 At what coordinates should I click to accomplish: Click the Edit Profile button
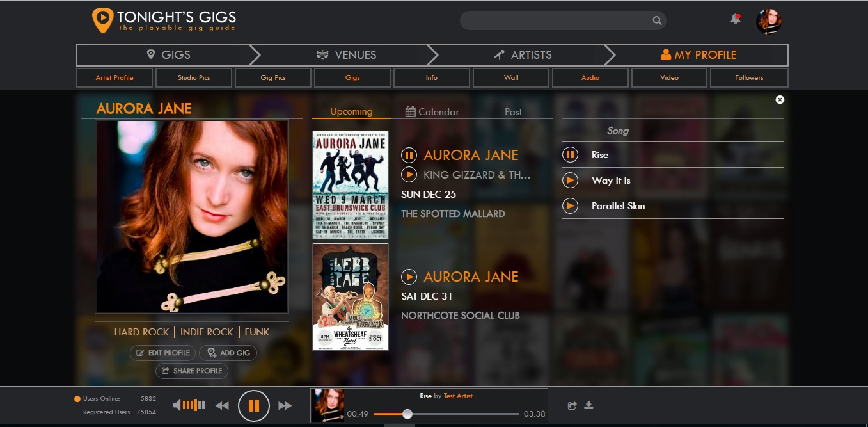coord(163,353)
